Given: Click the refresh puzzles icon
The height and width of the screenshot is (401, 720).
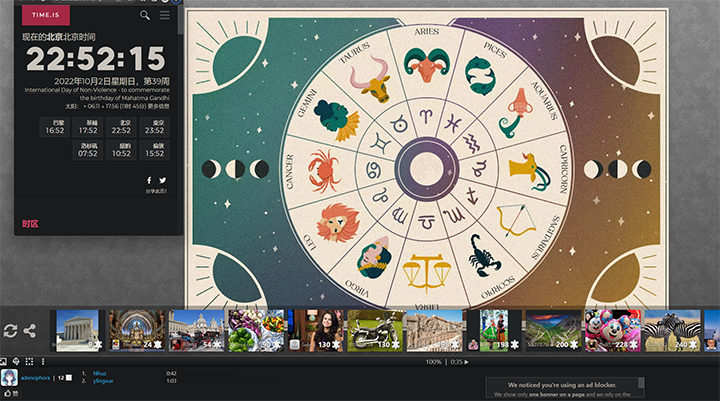Looking at the screenshot, I should [x=10, y=331].
